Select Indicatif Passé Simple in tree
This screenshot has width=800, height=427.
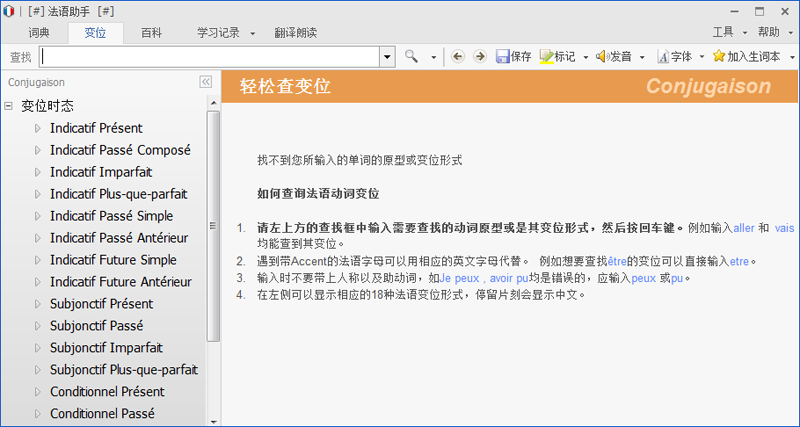pyautogui.click(x=111, y=216)
